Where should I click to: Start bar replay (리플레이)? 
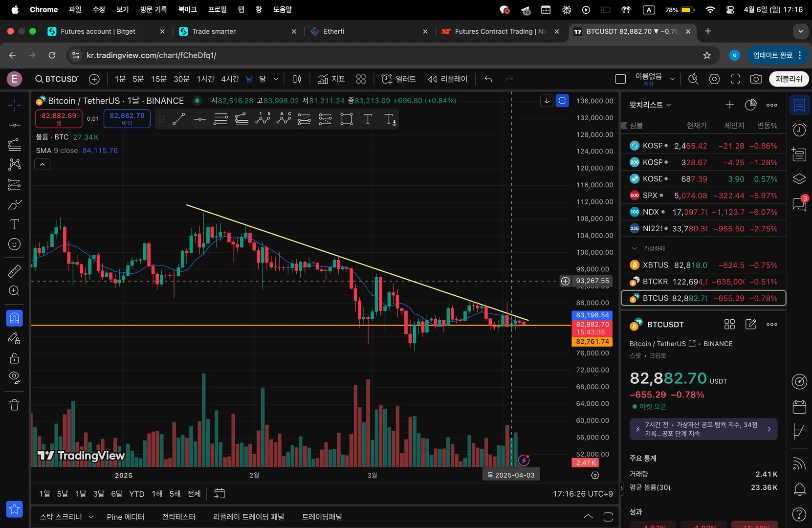tap(448, 79)
